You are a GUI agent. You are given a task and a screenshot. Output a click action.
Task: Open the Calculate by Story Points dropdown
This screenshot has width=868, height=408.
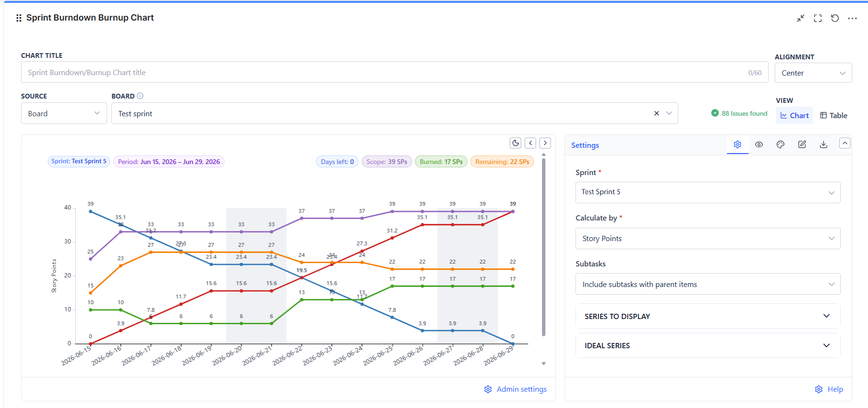tap(708, 238)
